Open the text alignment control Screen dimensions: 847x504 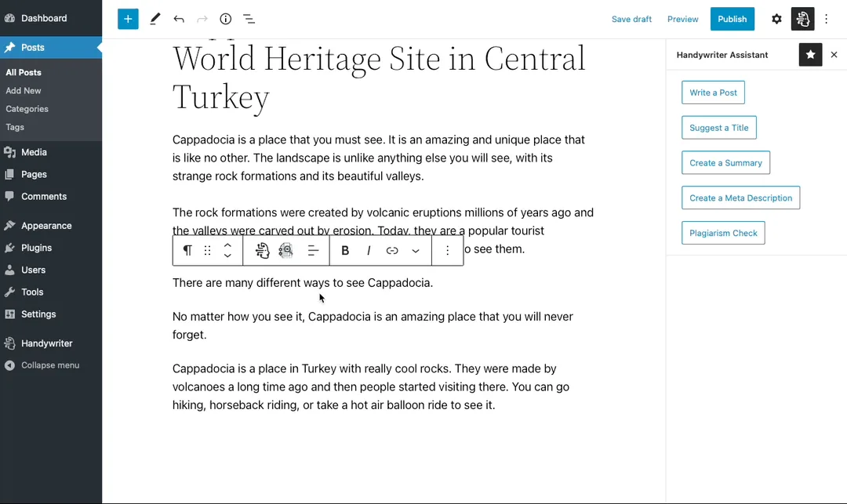(313, 250)
